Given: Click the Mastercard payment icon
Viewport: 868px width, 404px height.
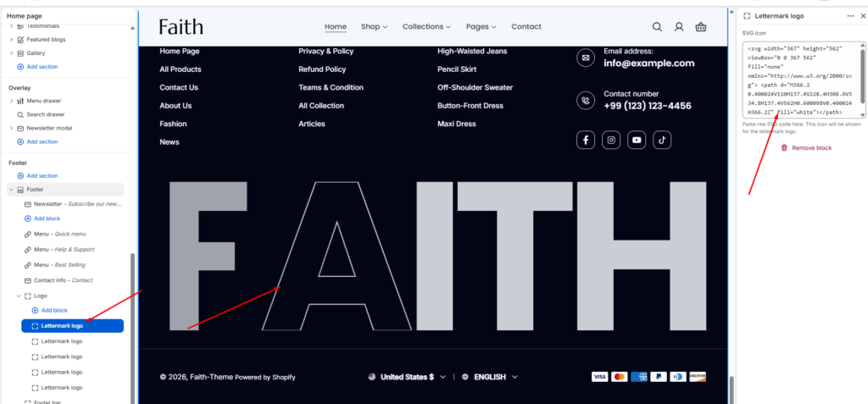Looking at the screenshot, I should tap(620, 377).
